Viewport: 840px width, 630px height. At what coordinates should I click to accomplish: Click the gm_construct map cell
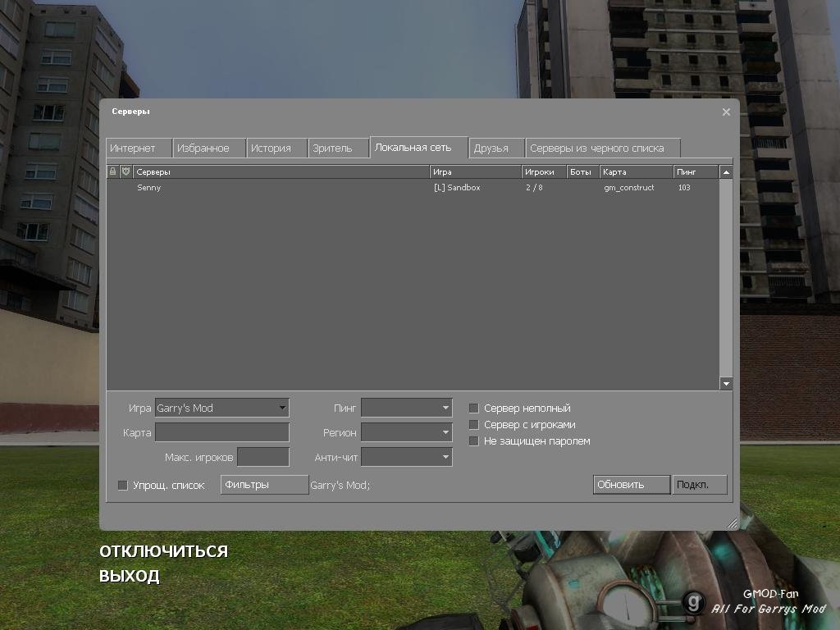pos(629,188)
